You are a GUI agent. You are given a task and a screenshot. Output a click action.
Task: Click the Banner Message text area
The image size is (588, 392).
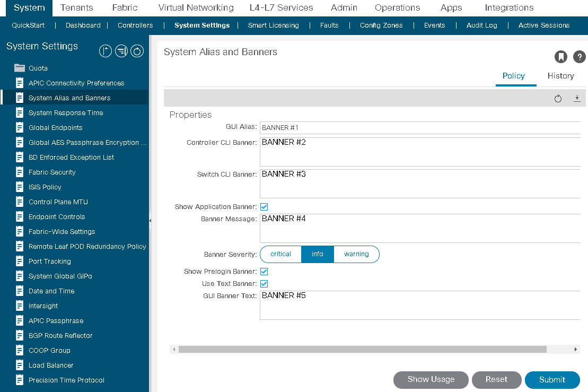tap(420, 229)
